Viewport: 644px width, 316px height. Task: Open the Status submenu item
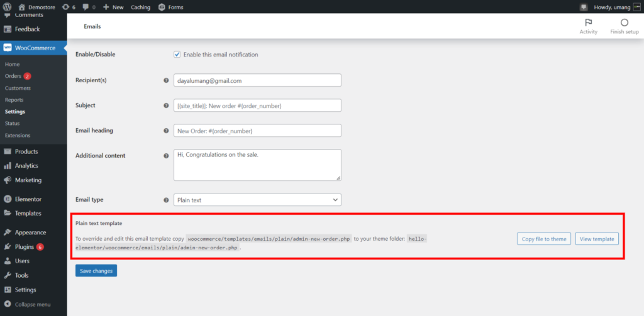pyautogui.click(x=13, y=123)
